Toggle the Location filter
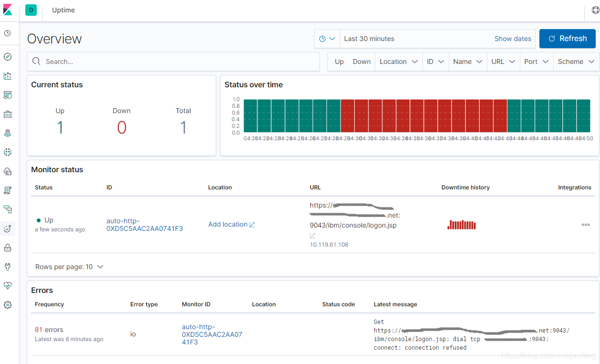The height and width of the screenshot is (364, 600). 398,61
